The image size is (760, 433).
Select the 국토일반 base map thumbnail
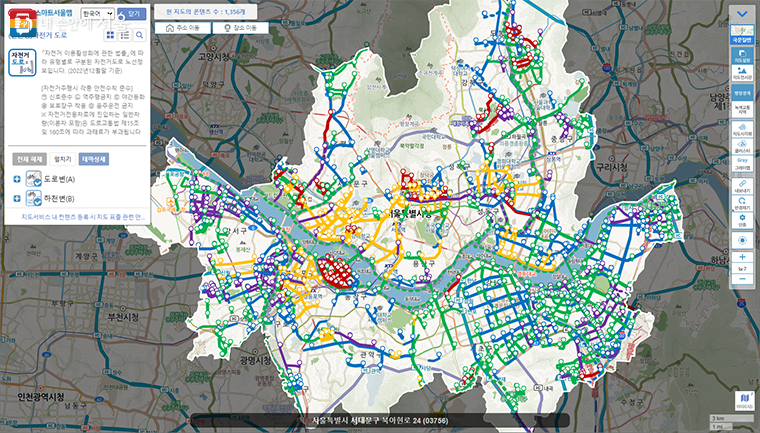click(742, 34)
